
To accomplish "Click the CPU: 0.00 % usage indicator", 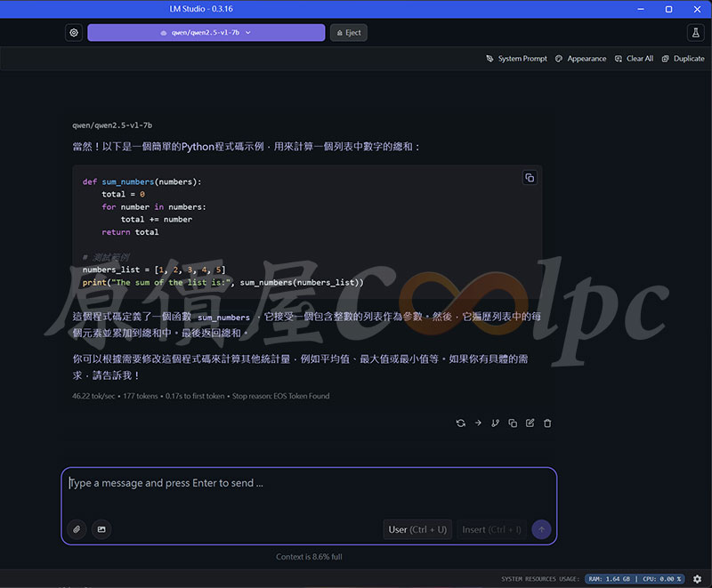I will click(661, 579).
